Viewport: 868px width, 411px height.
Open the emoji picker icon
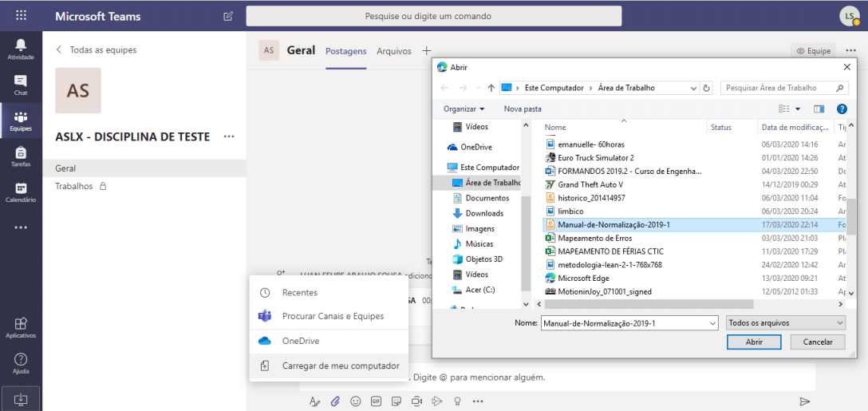(x=355, y=401)
